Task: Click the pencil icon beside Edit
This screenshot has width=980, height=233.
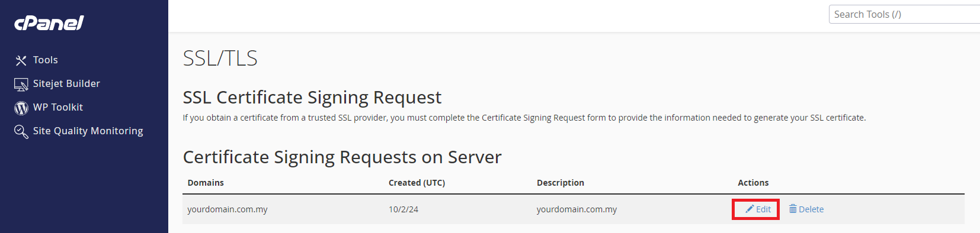Action: (750, 209)
